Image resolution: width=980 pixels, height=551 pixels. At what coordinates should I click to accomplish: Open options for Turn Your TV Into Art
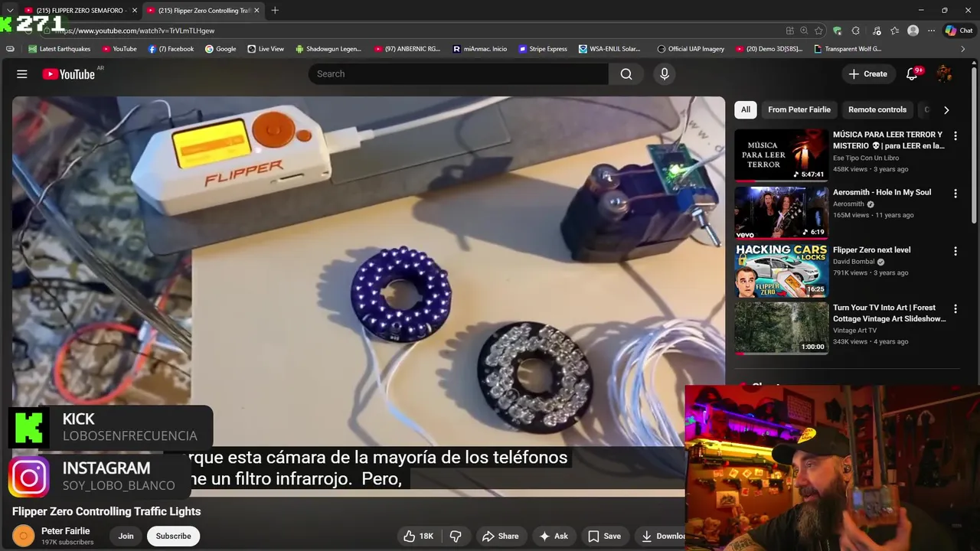[955, 308]
